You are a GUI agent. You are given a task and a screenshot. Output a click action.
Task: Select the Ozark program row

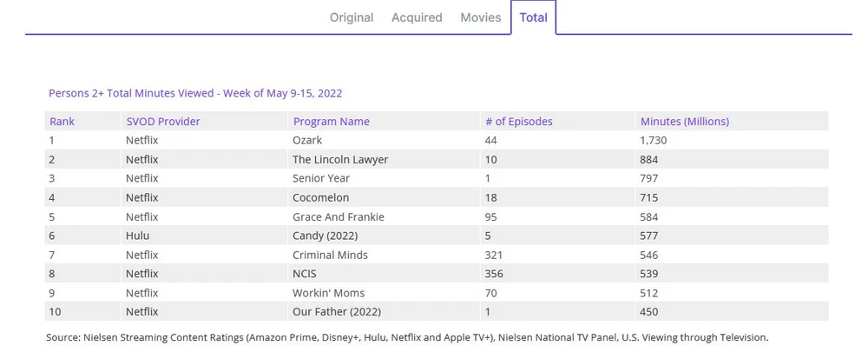click(307, 141)
